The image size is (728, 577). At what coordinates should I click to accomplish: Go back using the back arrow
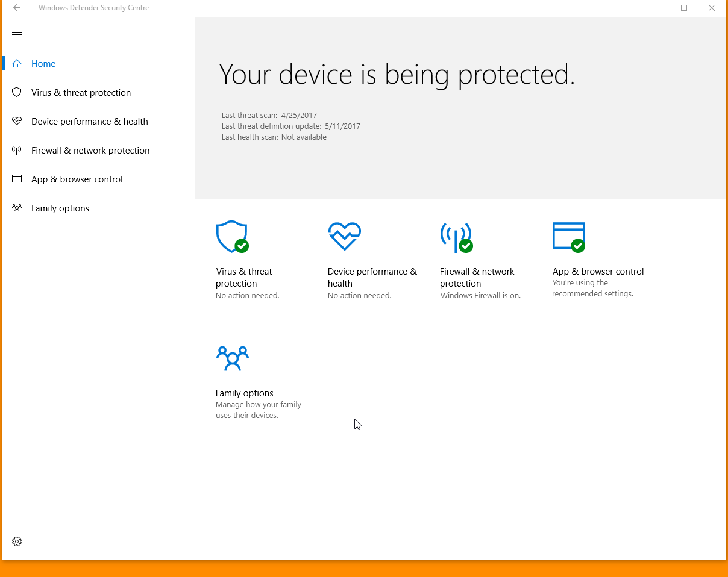[17, 8]
